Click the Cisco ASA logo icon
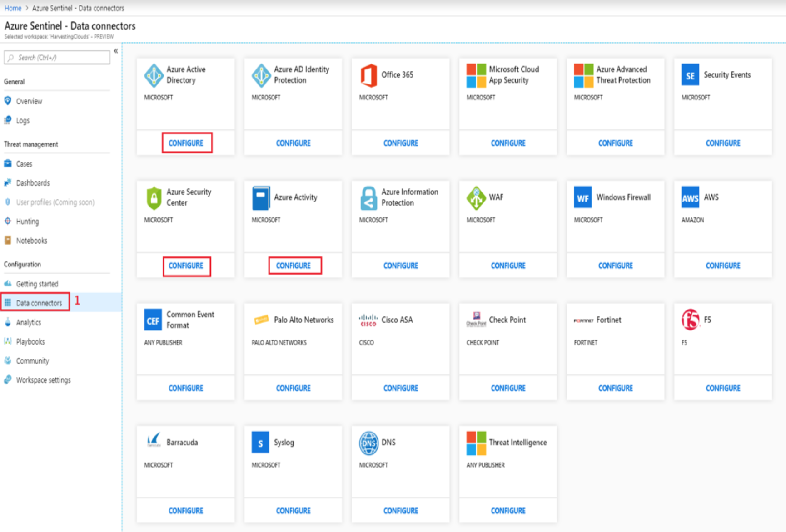 click(368, 320)
